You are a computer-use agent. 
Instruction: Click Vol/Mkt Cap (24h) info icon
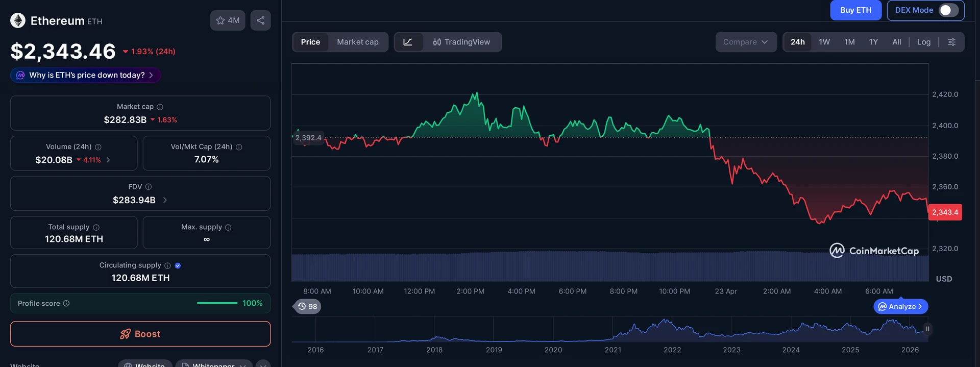click(x=239, y=147)
